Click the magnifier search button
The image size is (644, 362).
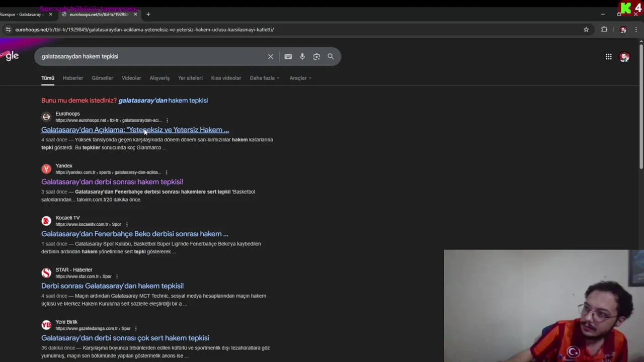click(x=331, y=56)
